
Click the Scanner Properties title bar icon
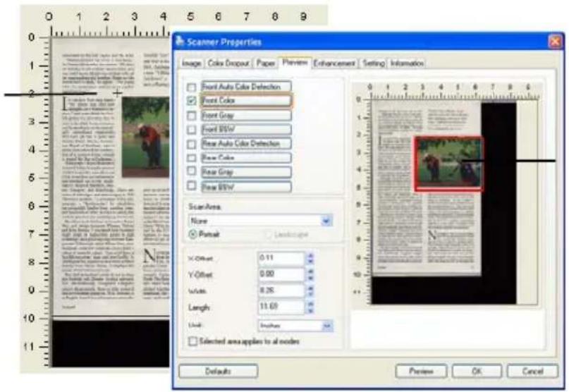(x=180, y=42)
